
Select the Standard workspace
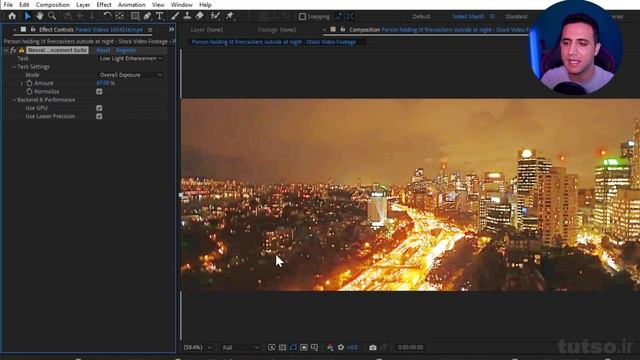click(x=516, y=17)
